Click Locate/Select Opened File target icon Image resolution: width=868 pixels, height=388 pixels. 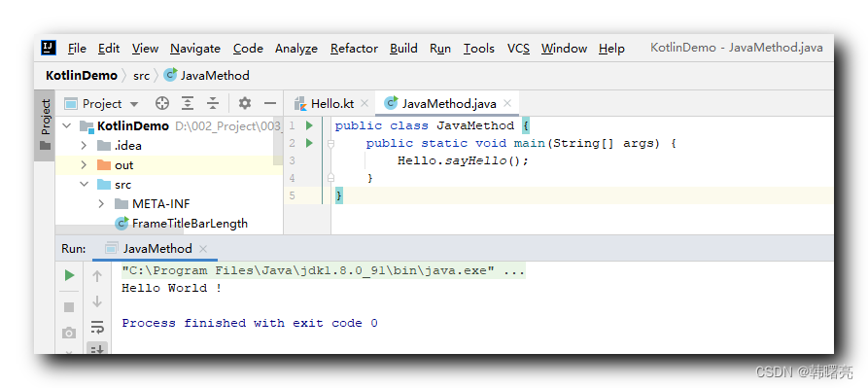[x=161, y=103]
